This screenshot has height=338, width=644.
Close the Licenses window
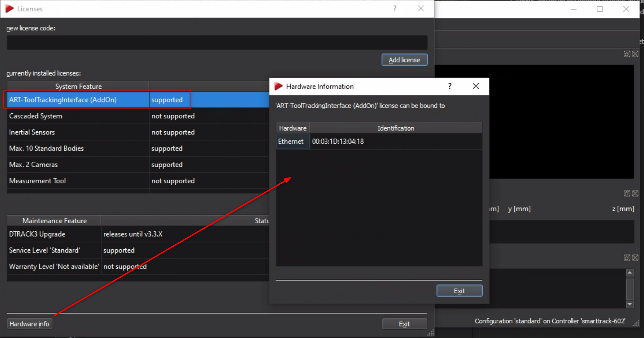coord(421,9)
